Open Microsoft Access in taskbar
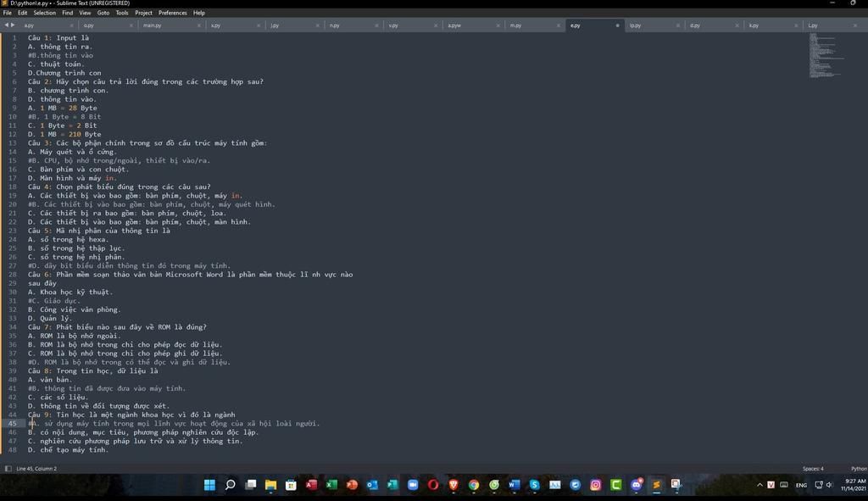The width and height of the screenshot is (868, 501). tap(311, 485)
